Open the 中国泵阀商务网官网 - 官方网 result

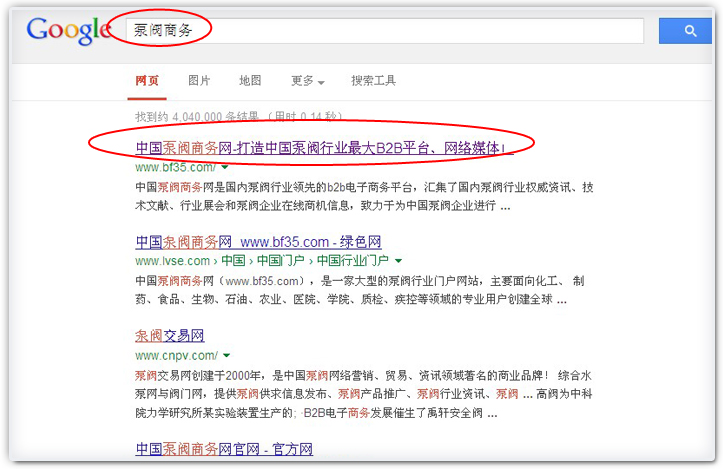[224, 449]
